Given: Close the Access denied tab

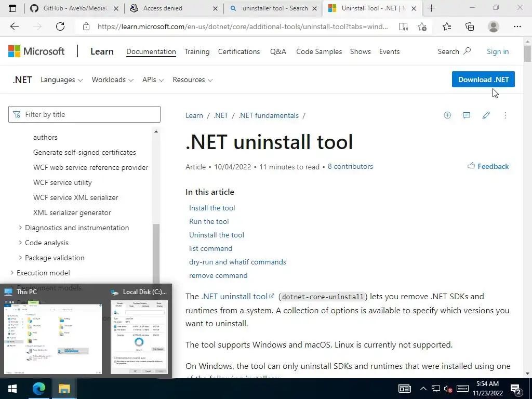Looking at the screenshot, I should pos(215,8).
